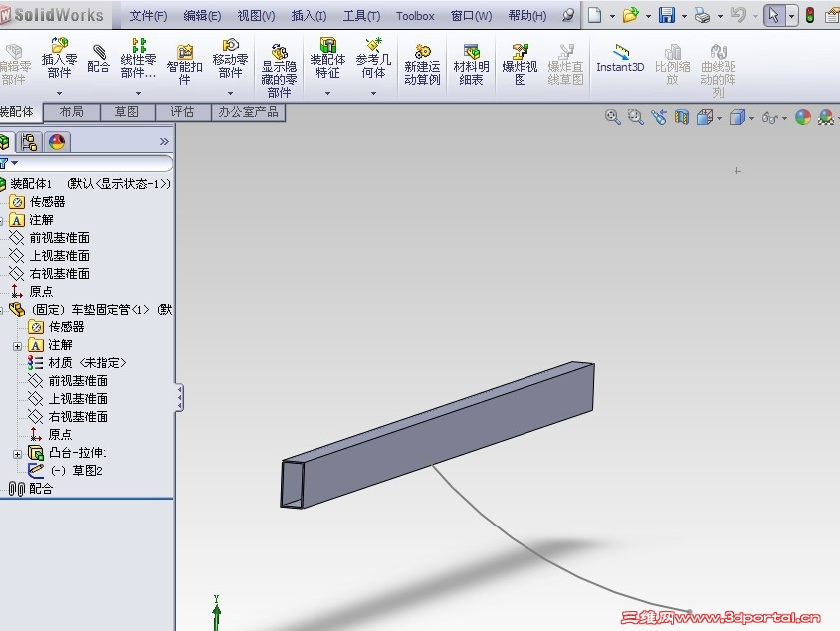840x631 pixels.
Task: Click the Open folder icon
Action: [630, 15]
